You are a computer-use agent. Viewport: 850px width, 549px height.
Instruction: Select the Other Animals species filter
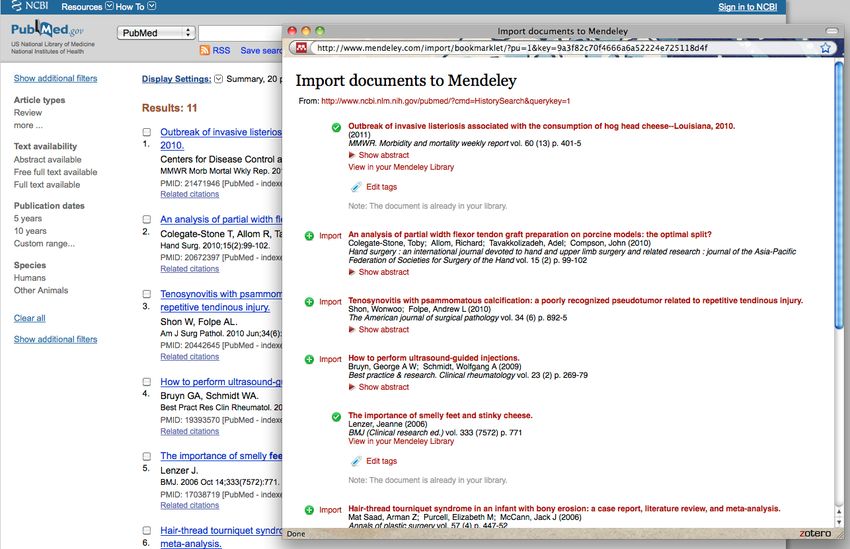[41, 290]
